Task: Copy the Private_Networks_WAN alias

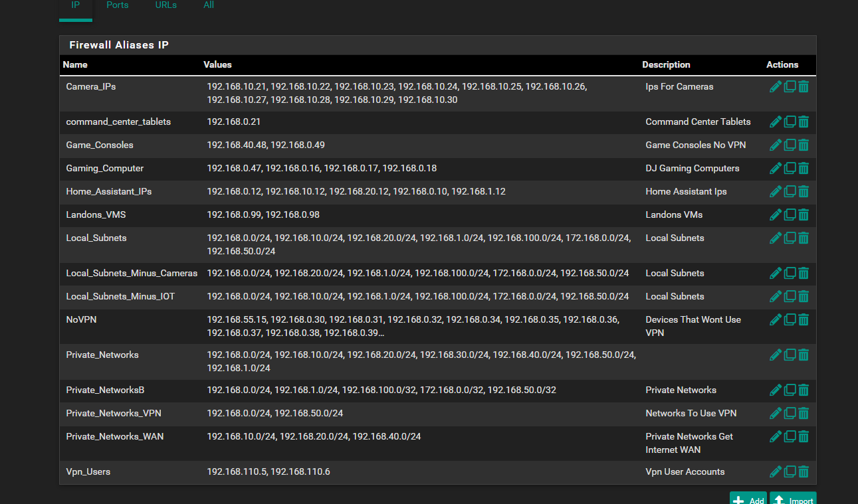Action: click(790, 436)
